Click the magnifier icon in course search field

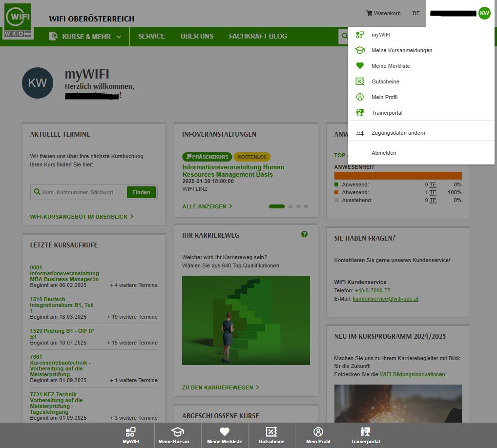tap(37, 192)
